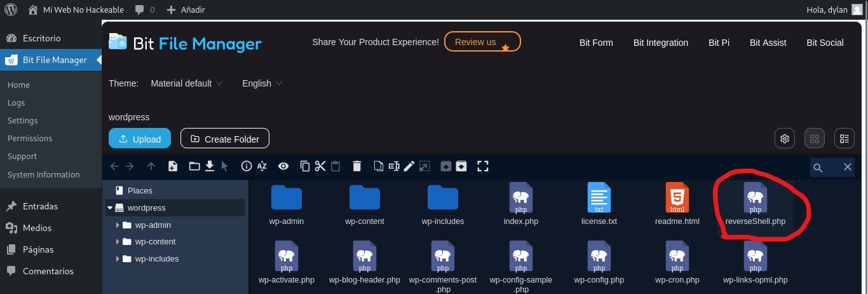Click the rename toolbar icon
The height and width of the screenshot is (294, 868).
click(x=394, y=166)
